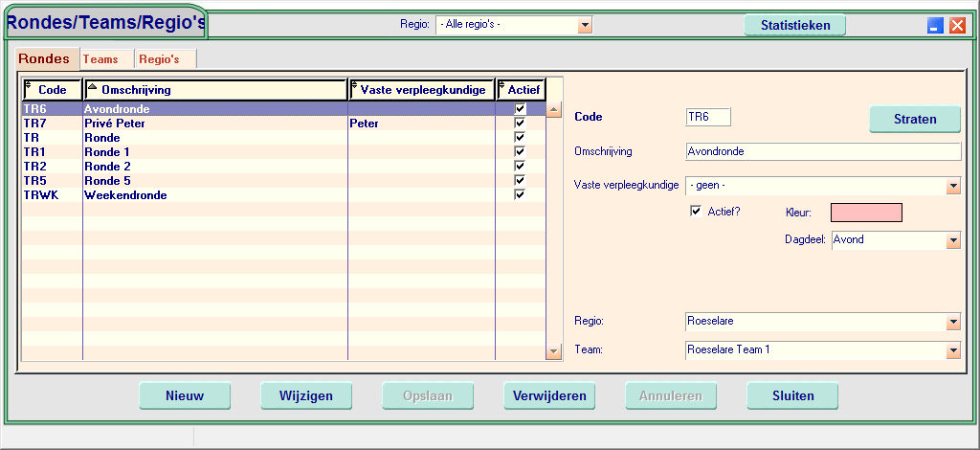Switch to the Teams tab
Screen dimensions: 980x450
101,59
